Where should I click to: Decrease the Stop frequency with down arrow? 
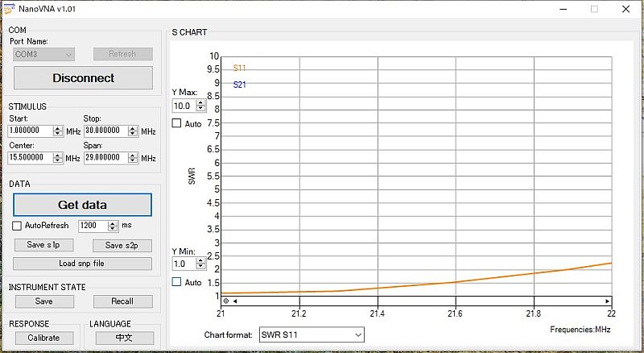[133, 134]
